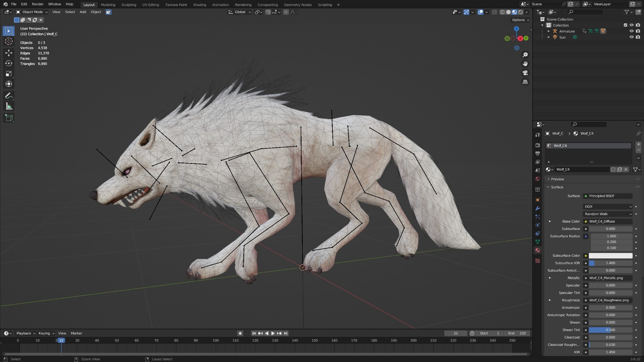Open the Render menu

38,4
